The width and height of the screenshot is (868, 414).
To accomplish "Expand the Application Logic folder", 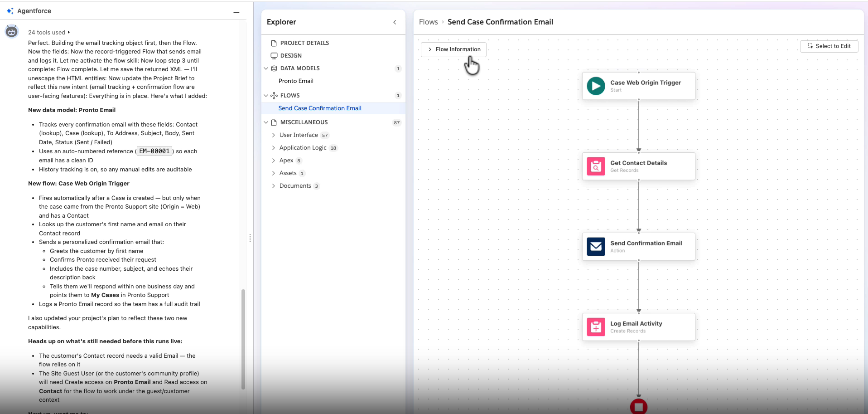I will [273, 148].
